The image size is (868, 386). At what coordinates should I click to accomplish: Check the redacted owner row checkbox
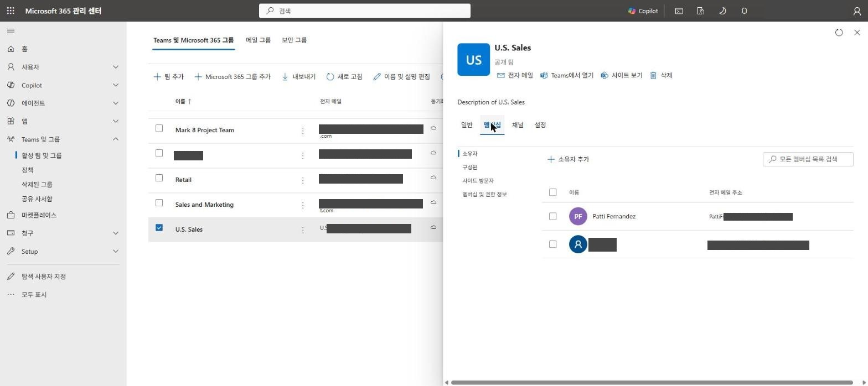(552, 244)
